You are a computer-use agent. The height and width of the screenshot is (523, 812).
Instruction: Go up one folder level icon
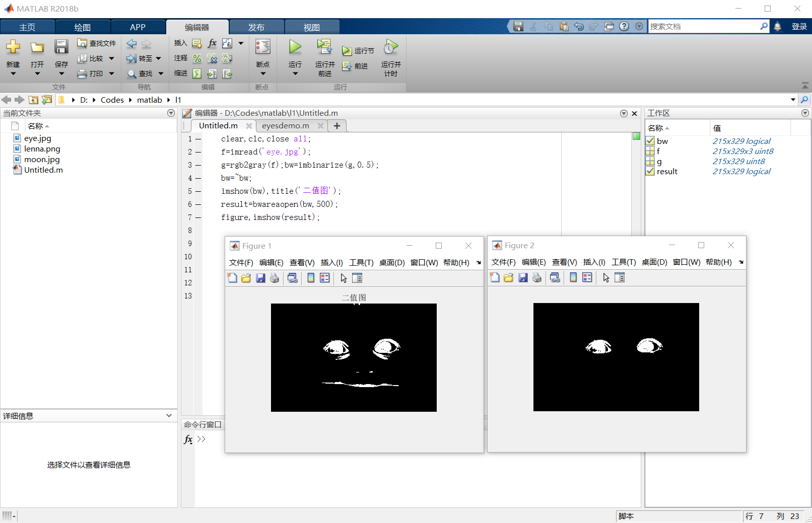click(33, 100)
